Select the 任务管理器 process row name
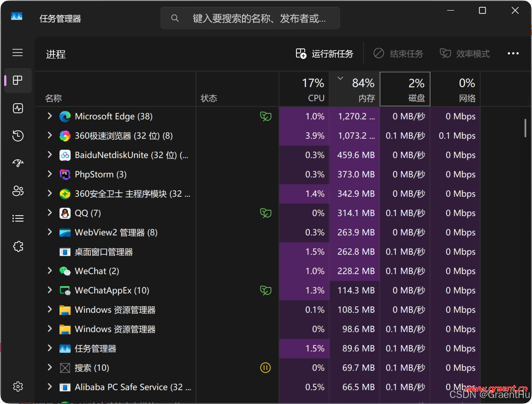The width and height of the screenshot is (532, 404). (95, 349)
